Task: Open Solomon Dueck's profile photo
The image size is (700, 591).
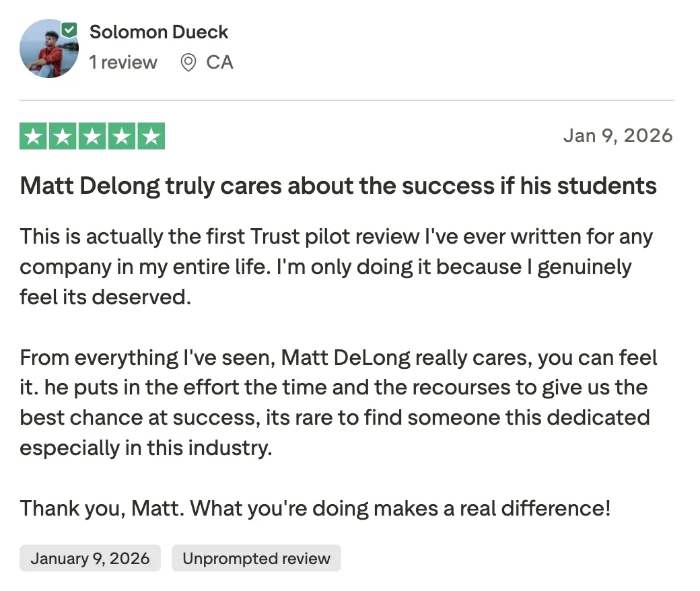Action: click(49, 48)
